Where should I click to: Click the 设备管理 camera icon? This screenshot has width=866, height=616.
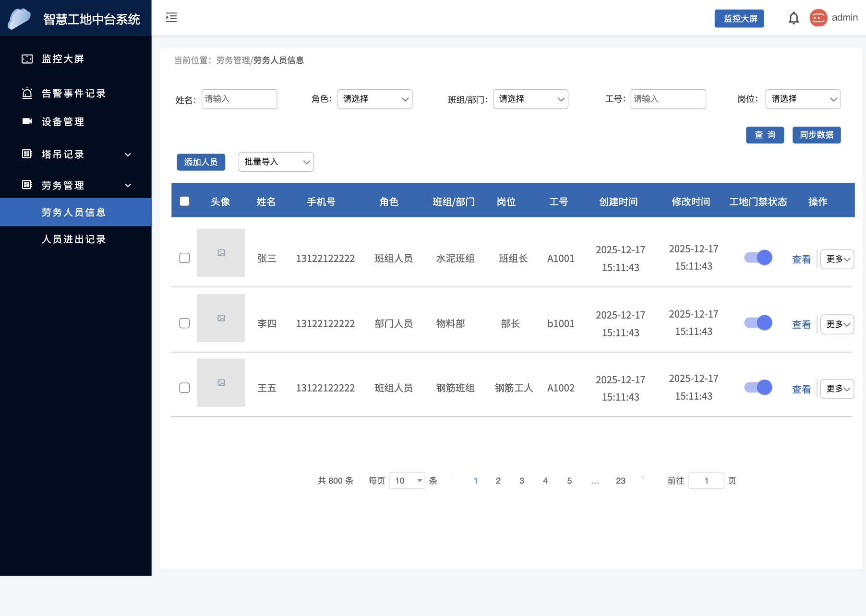tap(27, 121)
